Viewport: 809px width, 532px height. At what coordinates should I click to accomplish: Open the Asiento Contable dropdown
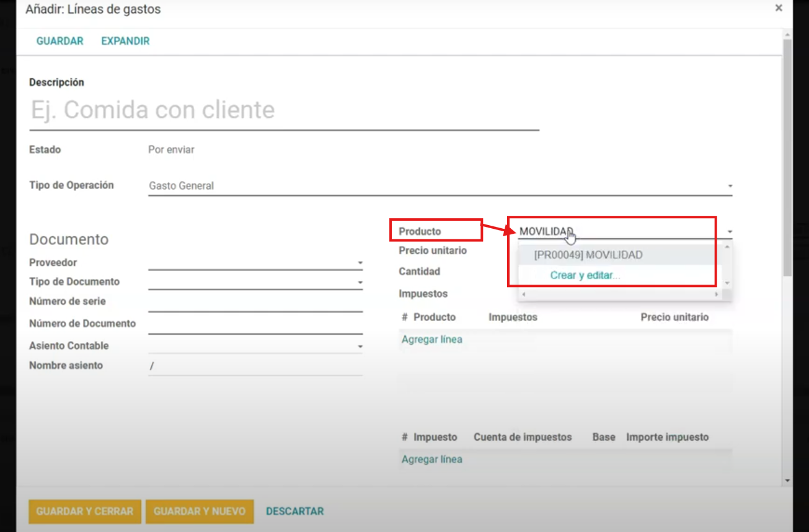point(360,346)
